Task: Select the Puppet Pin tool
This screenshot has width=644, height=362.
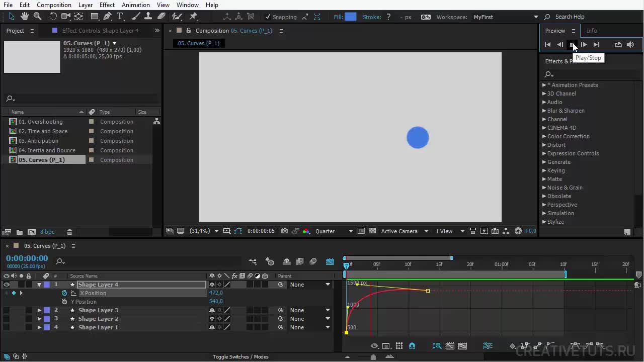Action: [193, 17]
